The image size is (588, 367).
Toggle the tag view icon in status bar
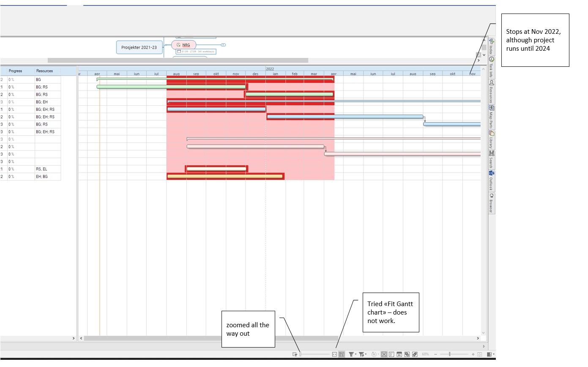pos(415,354)
